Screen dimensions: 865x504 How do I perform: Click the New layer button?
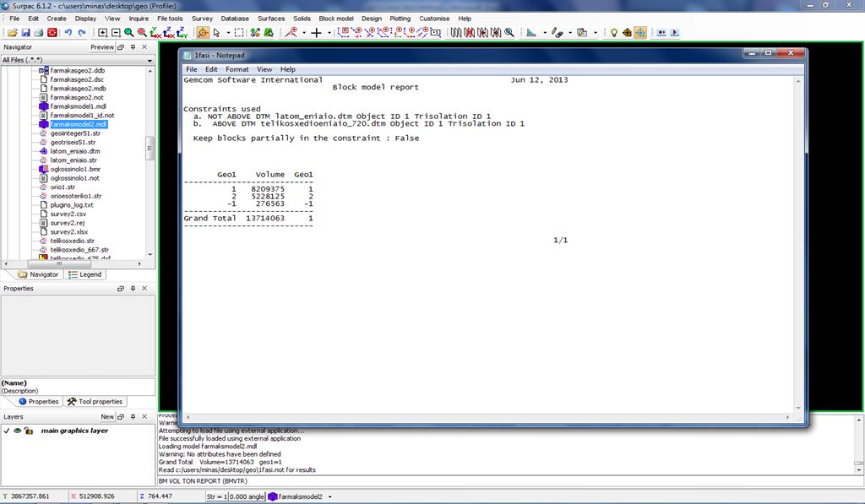coord(107,417)
